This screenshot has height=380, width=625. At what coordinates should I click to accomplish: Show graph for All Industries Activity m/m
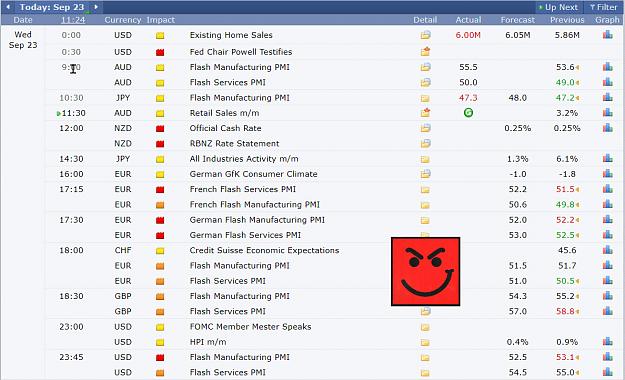(x=607, y=158)
